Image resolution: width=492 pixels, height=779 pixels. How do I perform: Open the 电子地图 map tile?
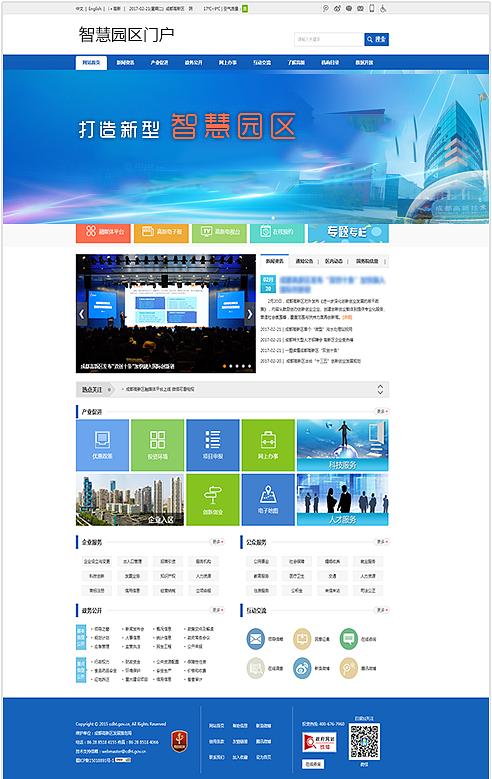tap(268, 500)
